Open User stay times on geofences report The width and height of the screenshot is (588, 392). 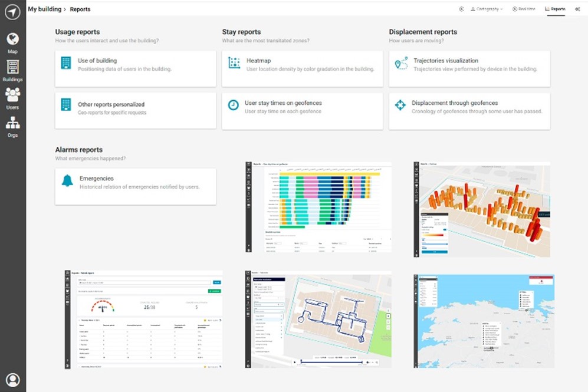[x=302, y=111]
